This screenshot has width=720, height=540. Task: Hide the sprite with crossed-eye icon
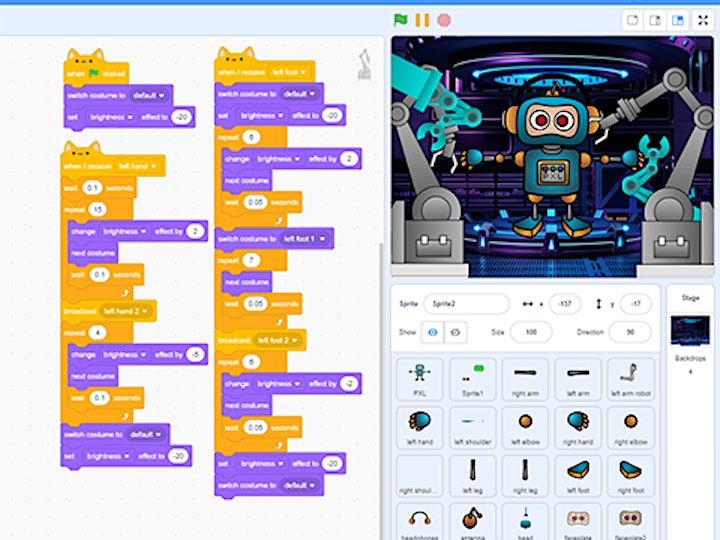click(456, 332)
